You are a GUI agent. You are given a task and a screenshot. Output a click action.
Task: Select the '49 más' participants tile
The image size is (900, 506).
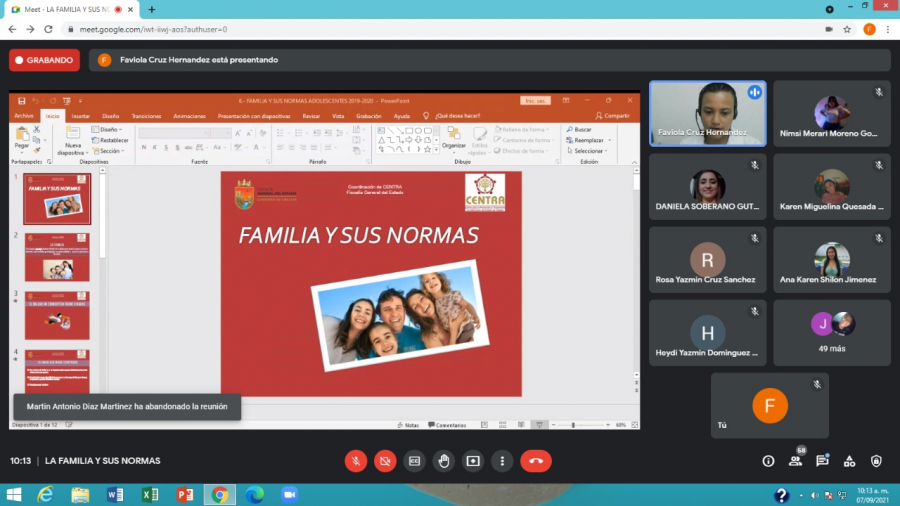click(x=831, y=333)
